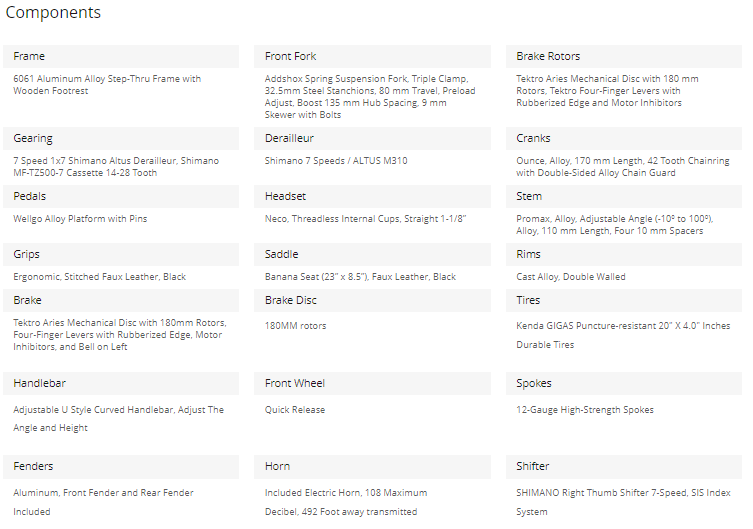This screenshot has height=529, width=753.
Task: Click the Gearing spec header
Action: click(x=121, y=138)
